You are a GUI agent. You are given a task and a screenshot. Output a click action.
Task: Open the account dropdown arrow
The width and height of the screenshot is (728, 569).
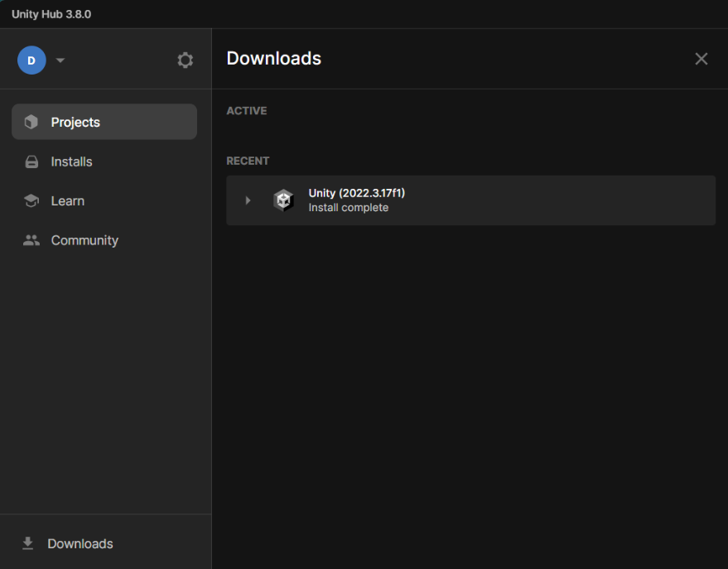60,60
